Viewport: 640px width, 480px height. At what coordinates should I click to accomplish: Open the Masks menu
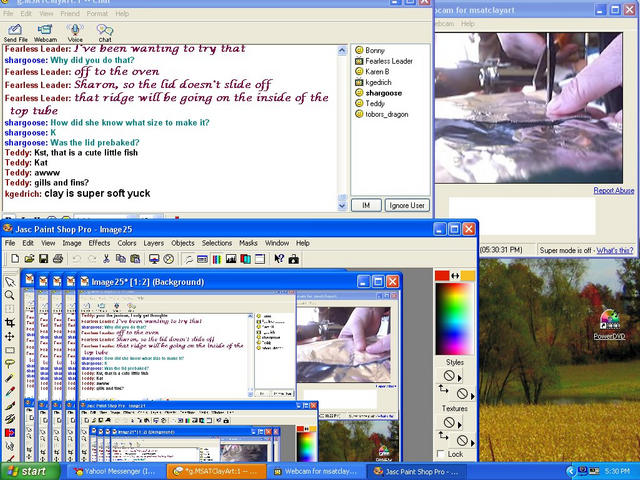pos(248,243)
